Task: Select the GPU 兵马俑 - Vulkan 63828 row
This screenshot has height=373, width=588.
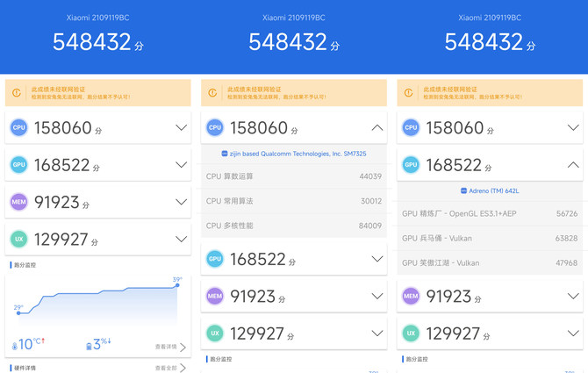Action: (490, 238)
